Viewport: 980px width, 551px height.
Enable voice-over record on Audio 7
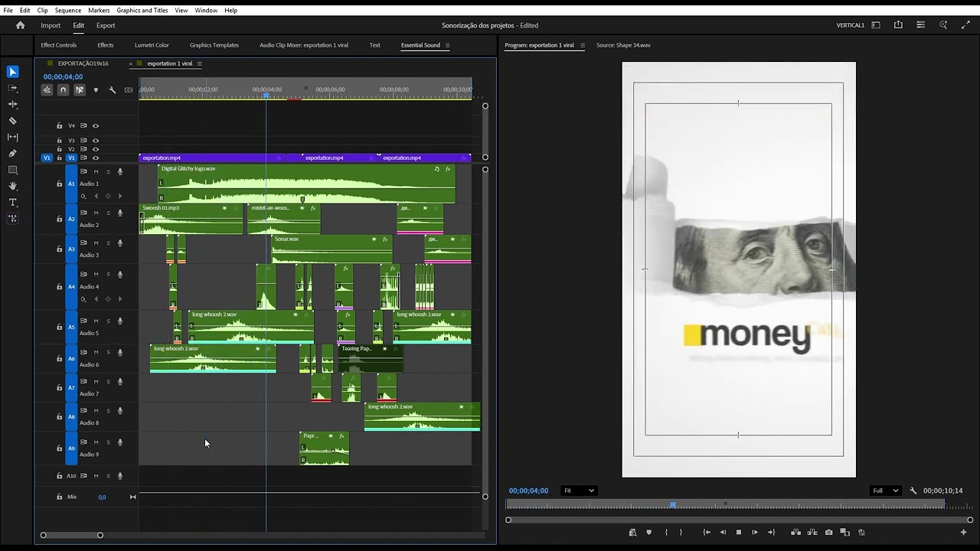(x=120, y=381)
